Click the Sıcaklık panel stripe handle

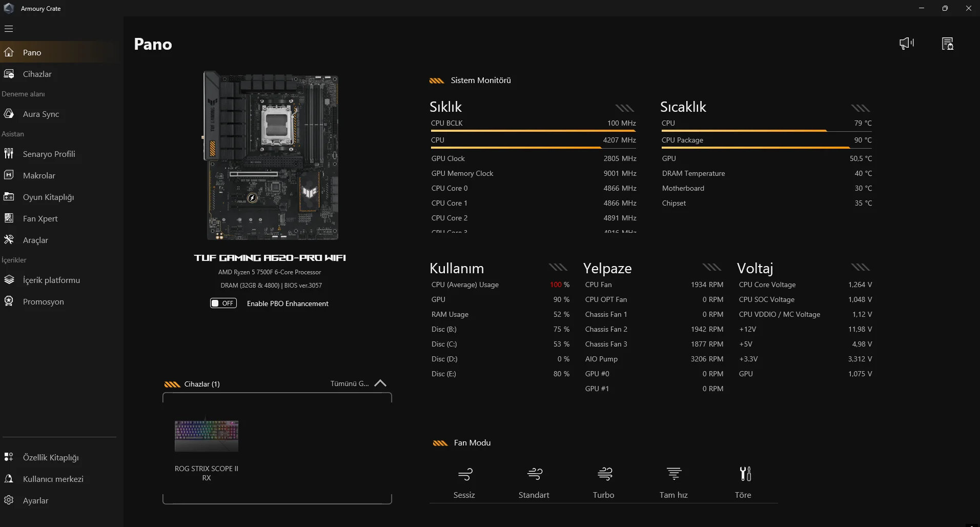click(861, 108)
